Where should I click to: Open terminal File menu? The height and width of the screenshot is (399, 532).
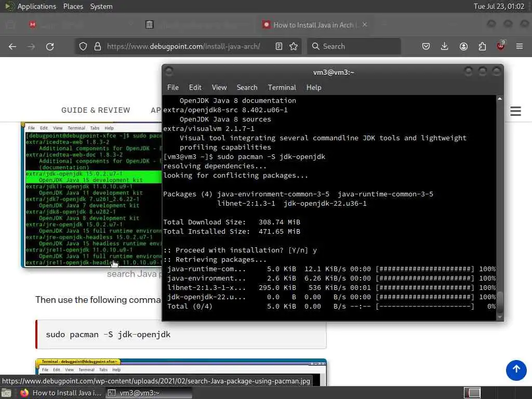click(x=172, y=87)
